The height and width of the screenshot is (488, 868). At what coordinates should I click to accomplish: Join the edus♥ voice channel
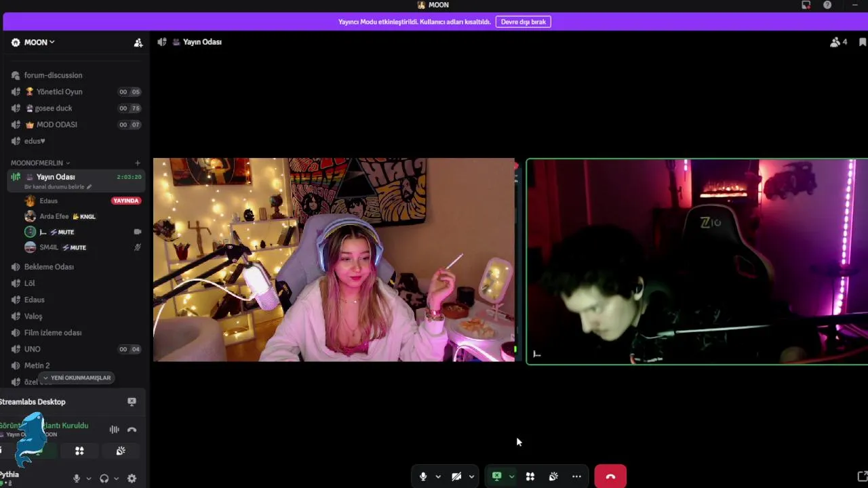pyautogui.click(x=35, y=141)
